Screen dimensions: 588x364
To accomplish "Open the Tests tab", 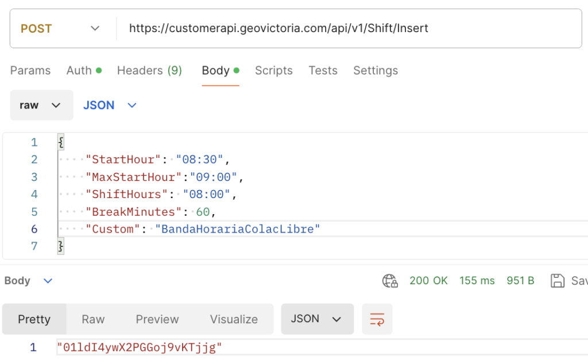I will [323, 71].
